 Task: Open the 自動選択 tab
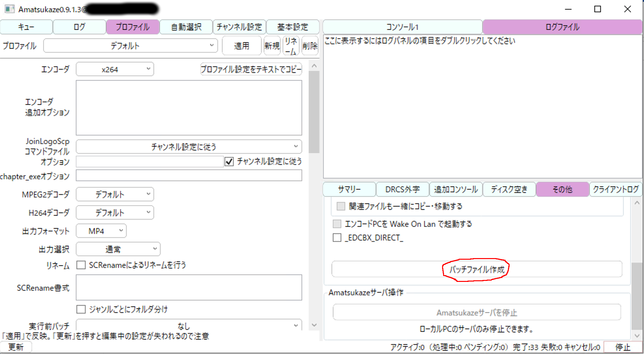pos(186,27)
